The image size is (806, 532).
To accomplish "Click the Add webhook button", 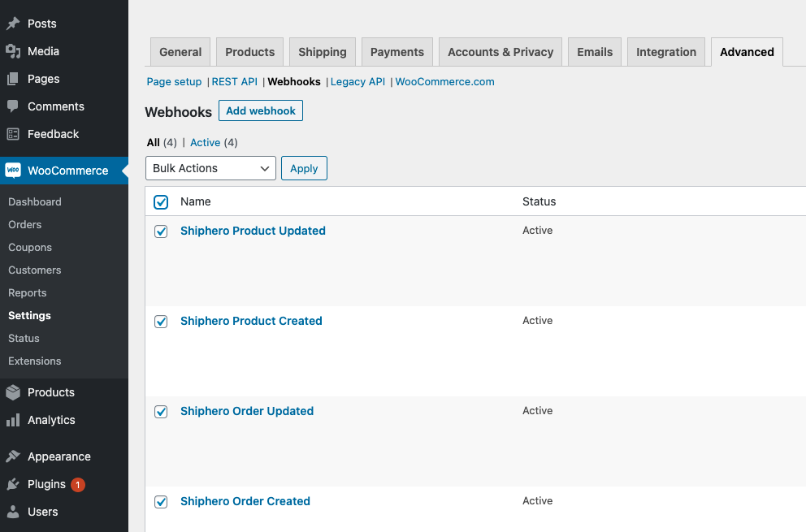I will tap(261, 111).
